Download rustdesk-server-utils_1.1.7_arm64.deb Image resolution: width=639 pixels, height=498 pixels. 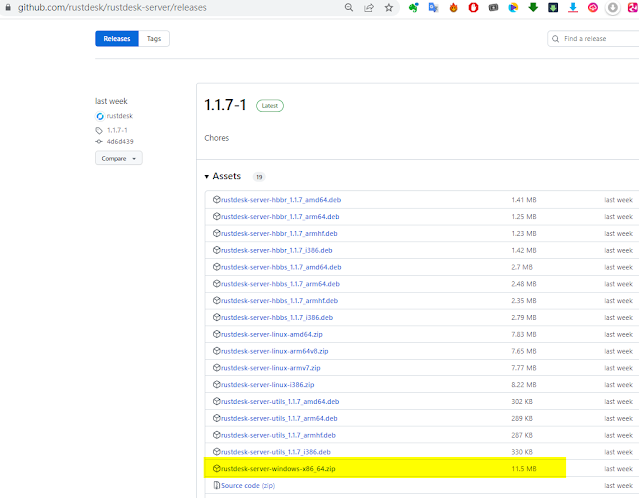(279, 418)
